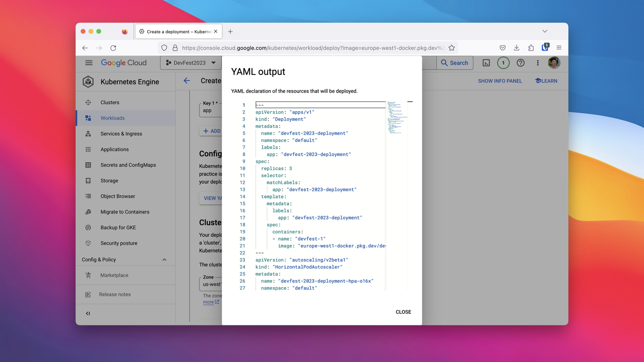The width and height of the screenshot is (644, 362).
Task: Click the 'kind: "Deployment"' line
Action: point(280,119)
